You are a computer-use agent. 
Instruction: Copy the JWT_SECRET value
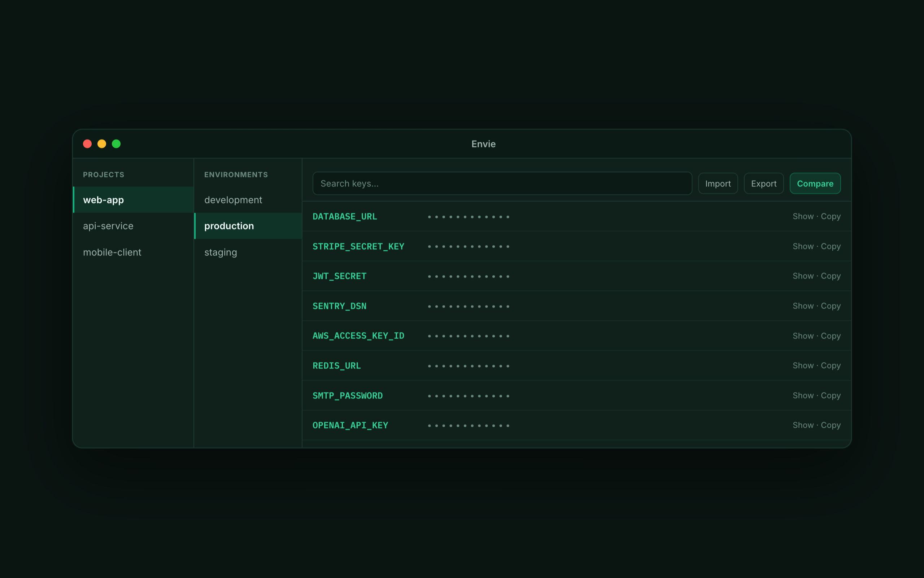[831, 276]
